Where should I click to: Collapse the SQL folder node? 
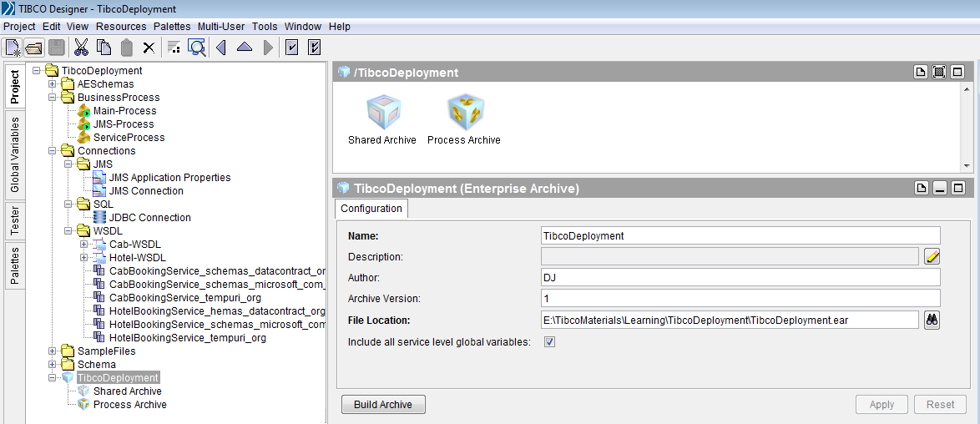[x=68, y=204]
